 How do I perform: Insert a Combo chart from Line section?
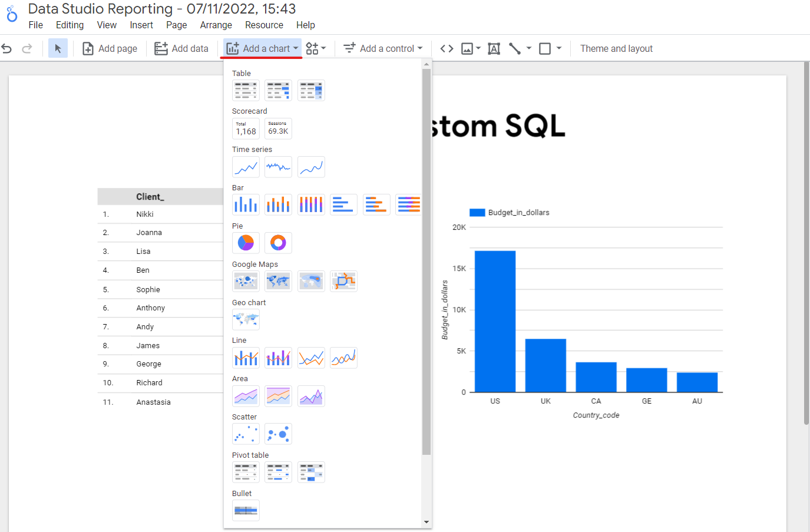click(x=246, y=358)
